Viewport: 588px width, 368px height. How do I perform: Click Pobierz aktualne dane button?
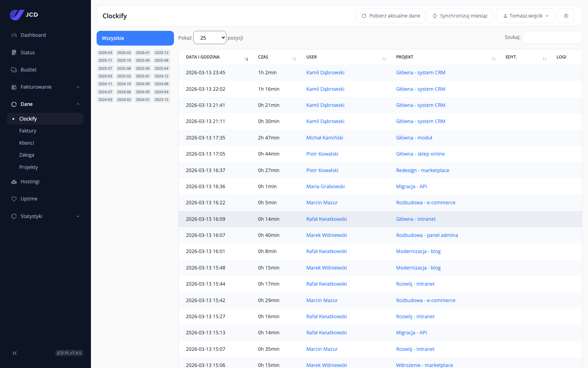(x=391, y=16)
